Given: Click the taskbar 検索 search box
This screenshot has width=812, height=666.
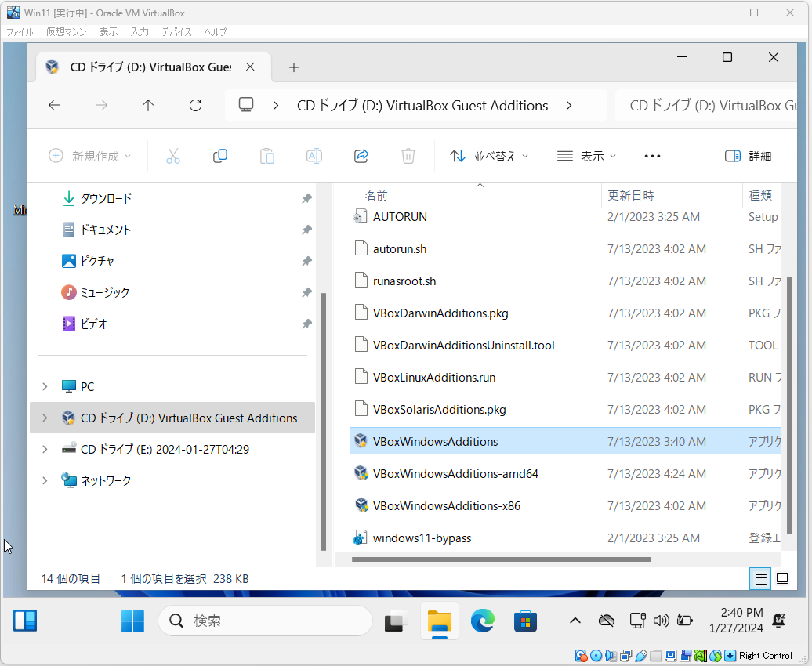Looking at the screenshot, I should pyautogui.click(x=265, y=621).
